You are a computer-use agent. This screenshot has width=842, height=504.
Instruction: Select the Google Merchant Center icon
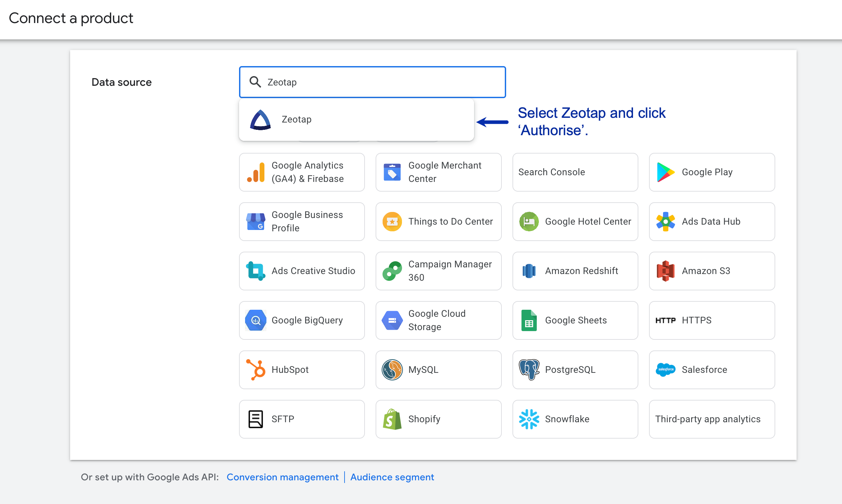[x=392, y=172]
